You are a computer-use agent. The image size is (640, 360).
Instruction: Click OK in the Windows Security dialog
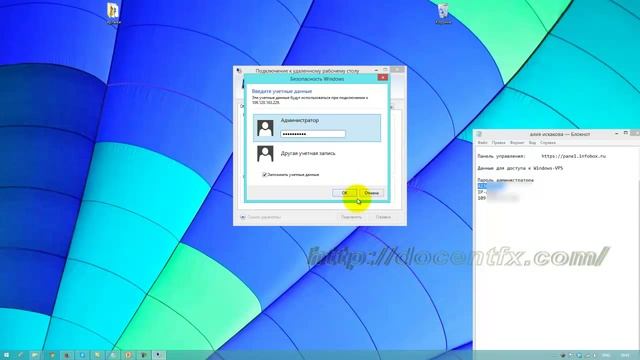[344, 193]
